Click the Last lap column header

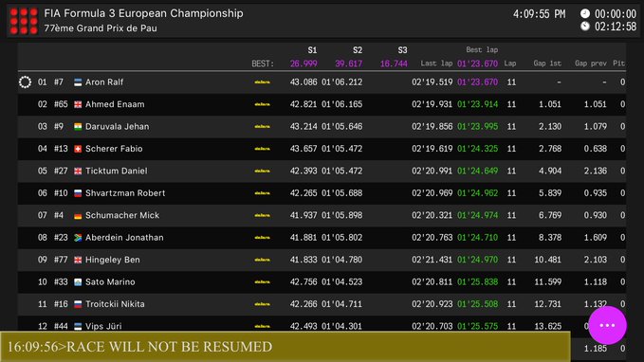436,63
